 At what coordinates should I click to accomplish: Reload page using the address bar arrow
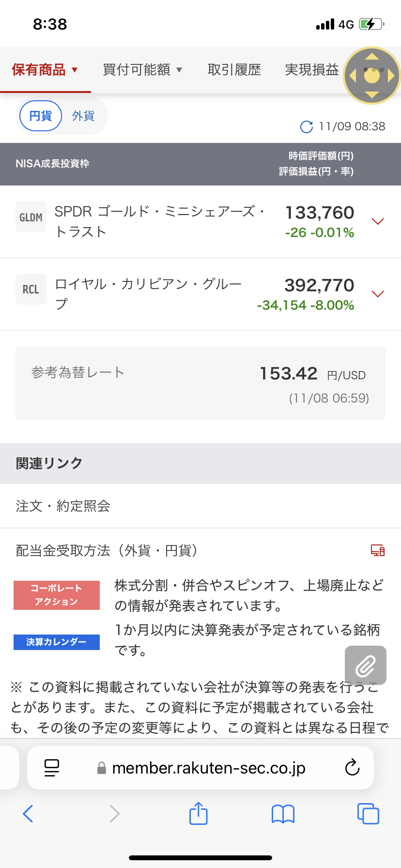click(352, 768)
